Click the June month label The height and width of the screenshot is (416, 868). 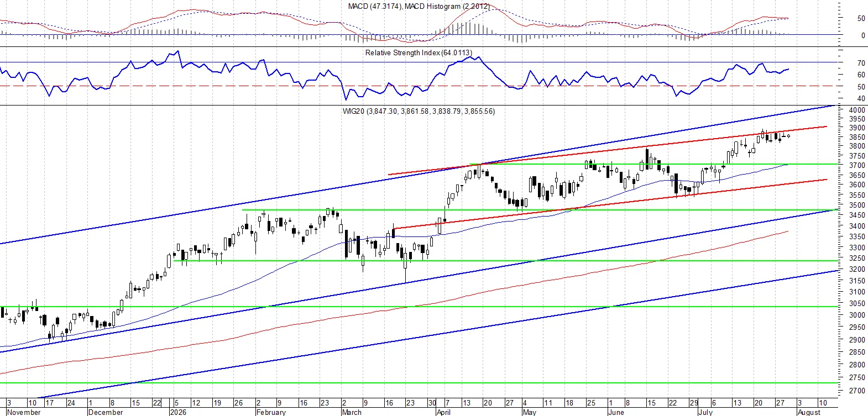616,412
